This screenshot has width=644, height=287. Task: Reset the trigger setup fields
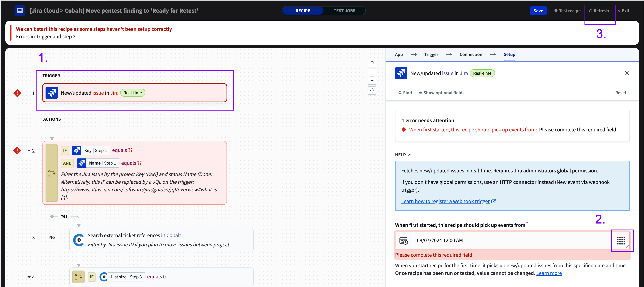click(x=620, y=93)
